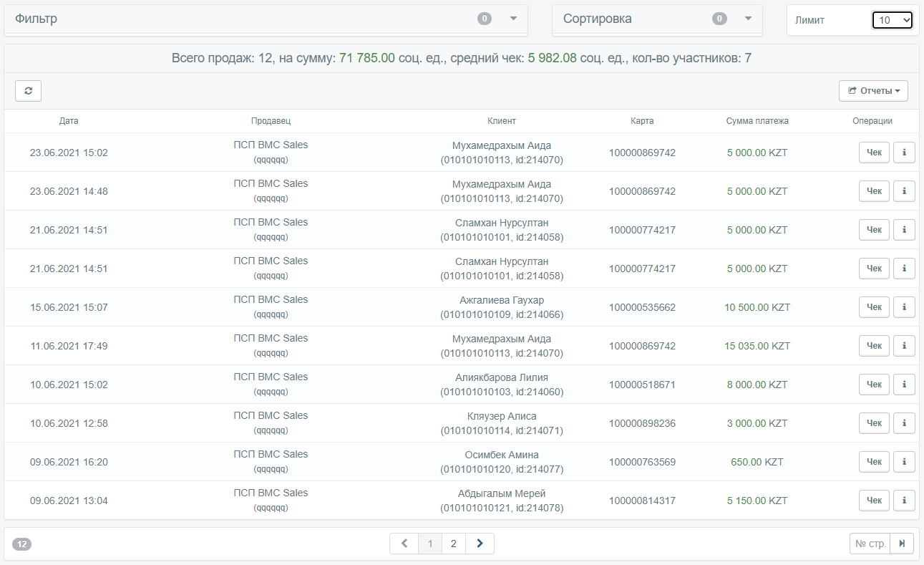This screenshot has width=924, height=565.
Task: Open info for Алиякбарова Лилия's sale
Action: [905, 385]
